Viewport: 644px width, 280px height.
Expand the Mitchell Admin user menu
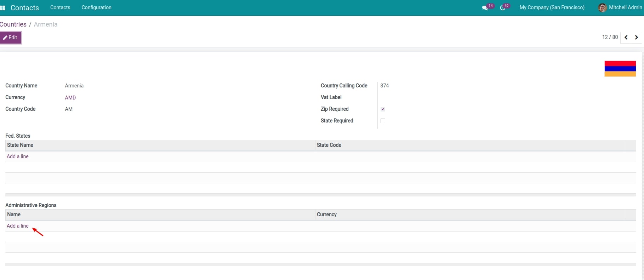tap(625, 7)
